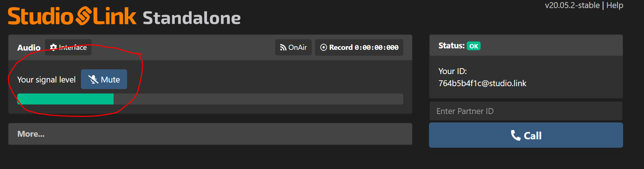Open the audio Interface settings
This screenshot has width=644, height=169.
coord(69,47)
